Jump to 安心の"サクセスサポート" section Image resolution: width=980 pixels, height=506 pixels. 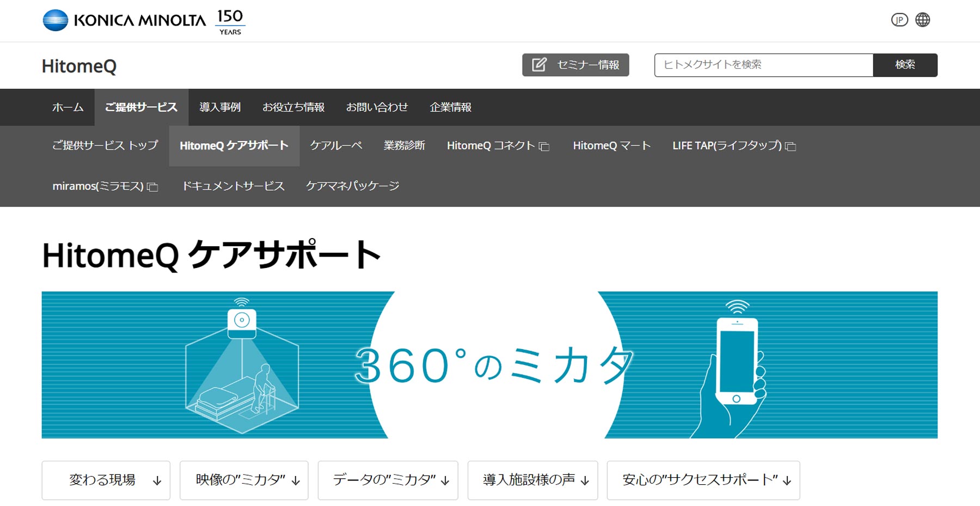703,480
